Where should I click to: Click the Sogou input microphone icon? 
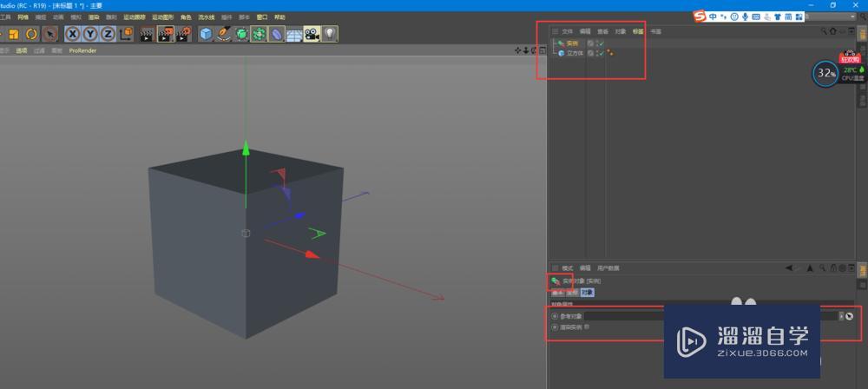(x=745, y=16)
